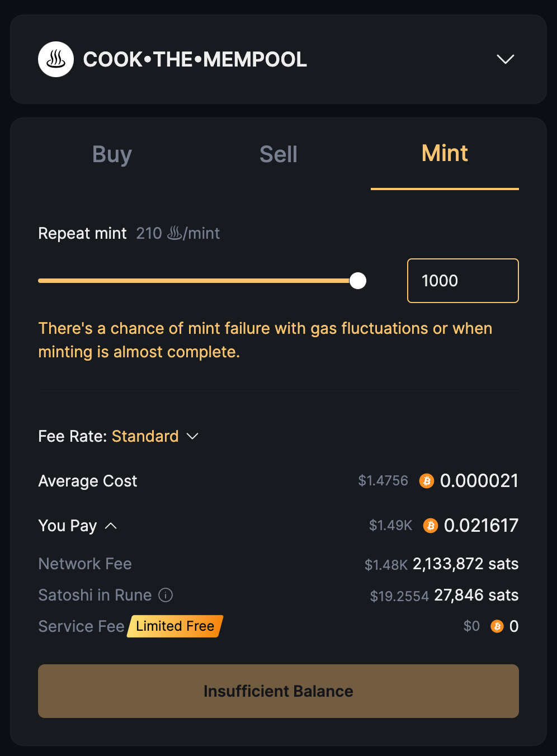Click the COOK•THE•MEMPOOL rune logo icon
Screen dimensions: 557x756
pos(56,59)
